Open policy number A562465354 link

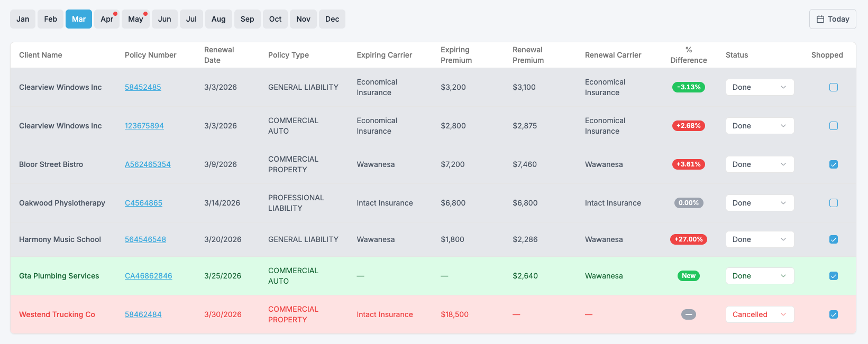pyautogui.click(x=148, y=164)
